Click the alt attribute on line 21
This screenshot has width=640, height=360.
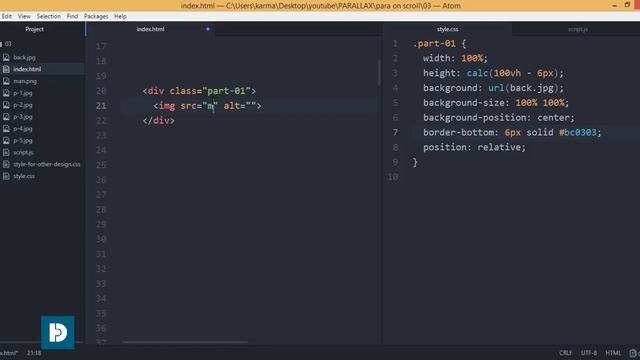(240, 106)
